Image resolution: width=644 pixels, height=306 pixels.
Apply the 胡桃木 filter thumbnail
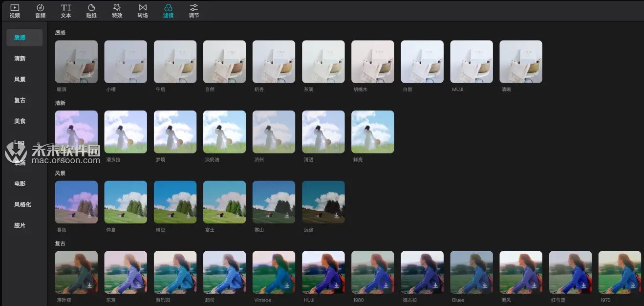point(373,62)
